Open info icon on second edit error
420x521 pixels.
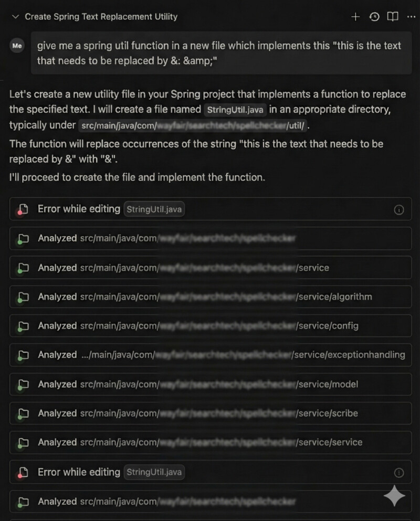click(x=399, y=473)
